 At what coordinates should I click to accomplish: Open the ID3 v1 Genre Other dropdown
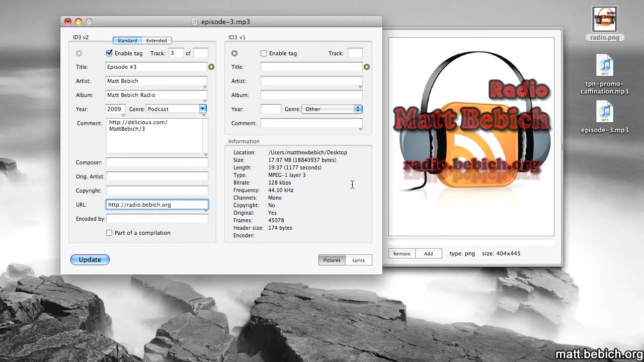click(x=332, y=109)
